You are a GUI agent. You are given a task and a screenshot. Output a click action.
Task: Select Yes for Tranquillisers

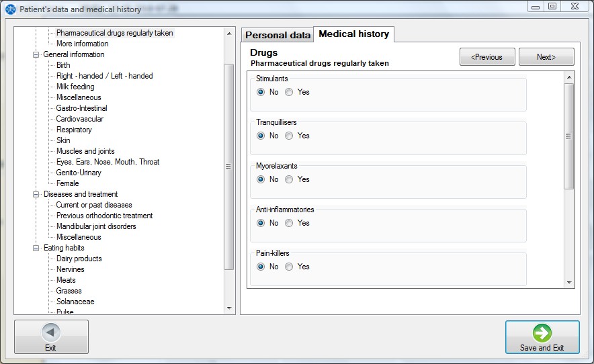(289, 136)
